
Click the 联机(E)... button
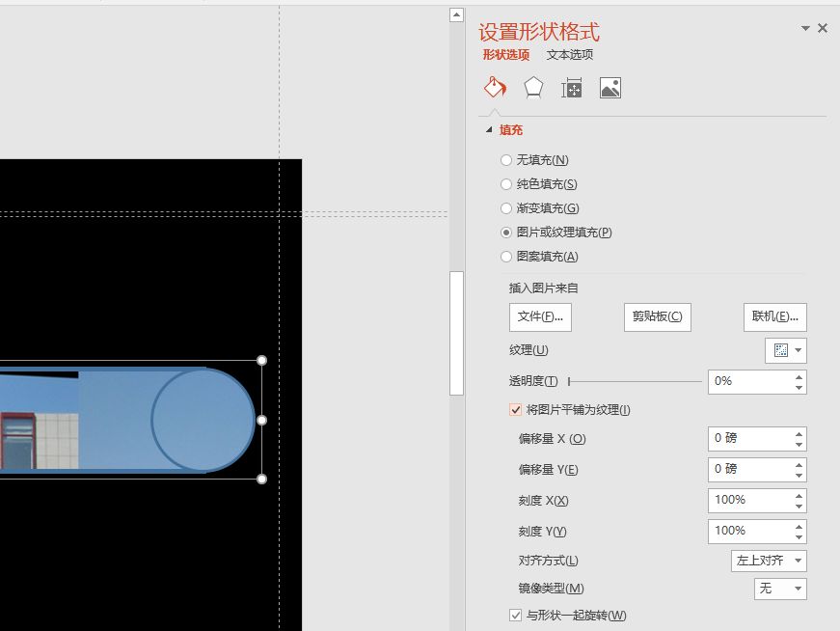click(x=775, y=316)
